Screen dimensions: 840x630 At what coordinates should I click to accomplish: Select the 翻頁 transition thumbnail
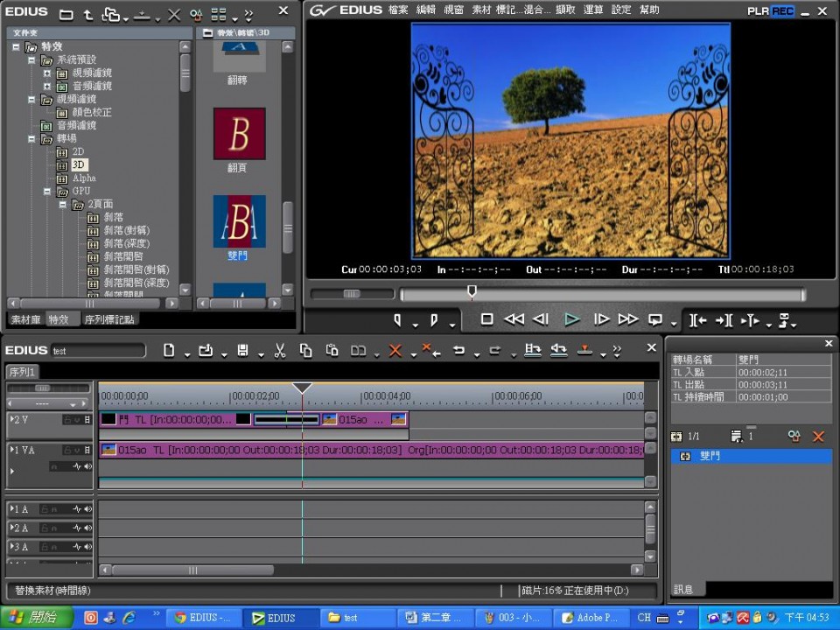click(239, 134)
